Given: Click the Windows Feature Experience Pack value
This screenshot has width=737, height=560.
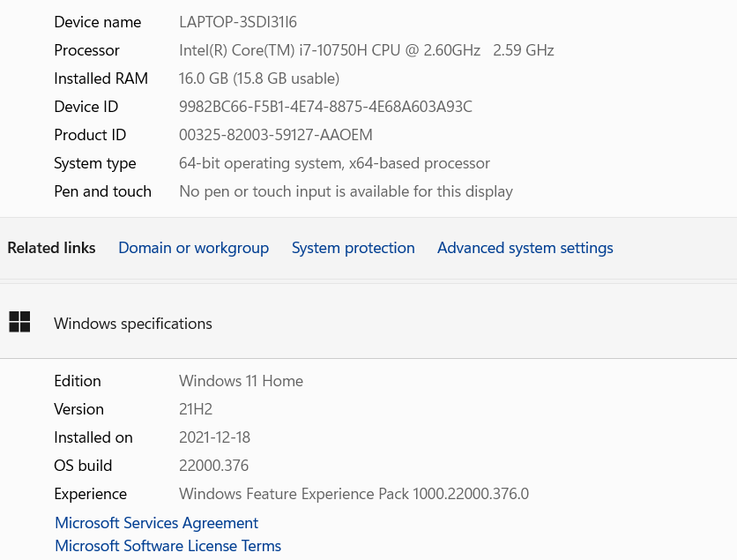Looking at the screenshot, I should [x=354, y=494].
